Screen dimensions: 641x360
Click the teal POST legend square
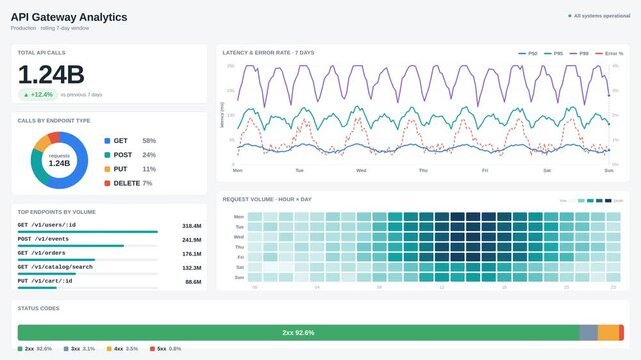pyautogui.click(x=108, y=155)
